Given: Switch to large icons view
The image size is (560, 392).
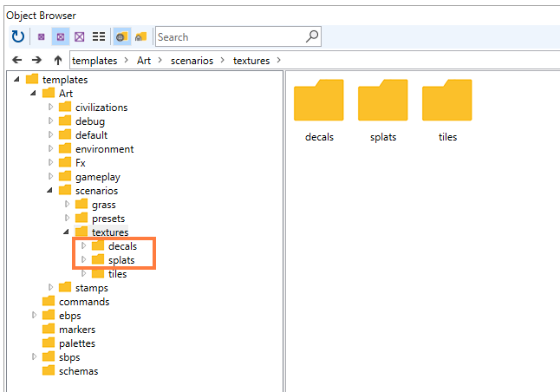Looking at the screenshot, I should point(79,36).
